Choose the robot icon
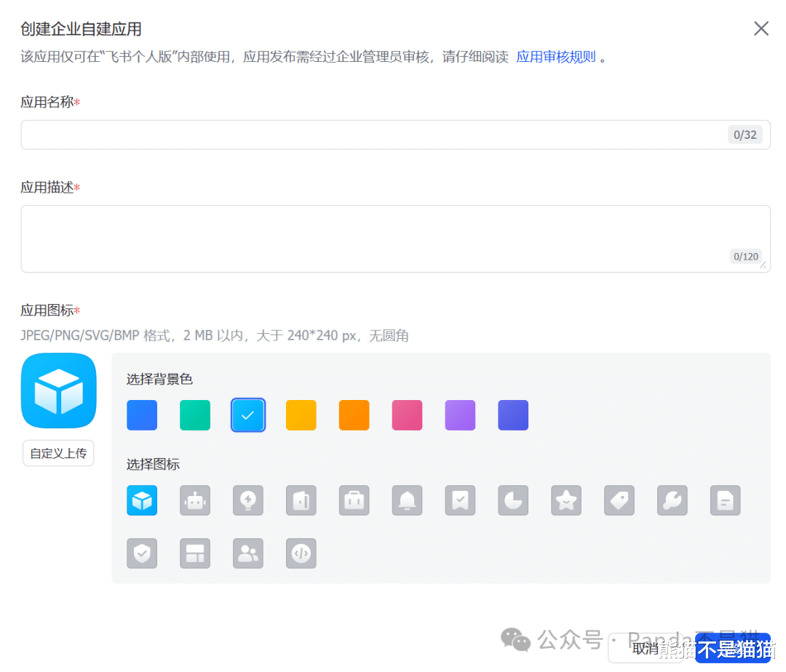 point(195,500)
